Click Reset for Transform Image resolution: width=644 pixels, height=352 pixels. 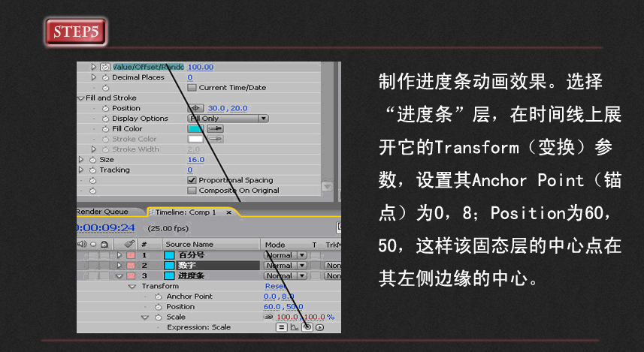pos(275,286)
